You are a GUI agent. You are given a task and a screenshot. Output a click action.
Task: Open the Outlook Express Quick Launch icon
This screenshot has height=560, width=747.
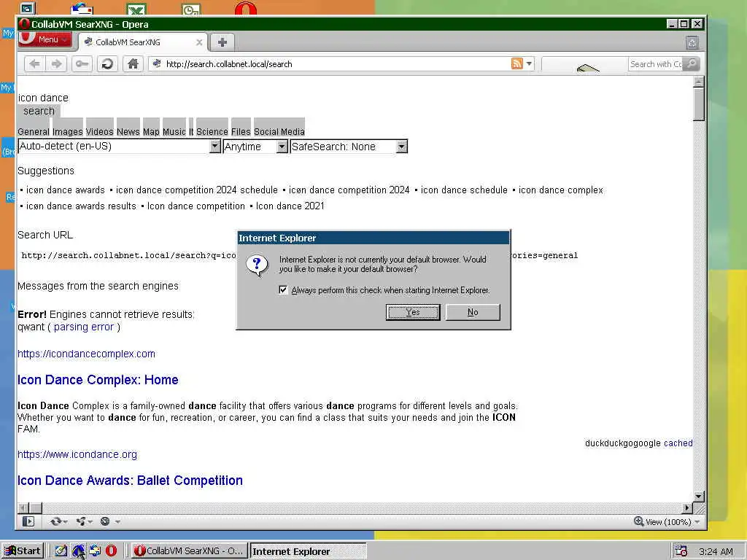tap(94, 551)
